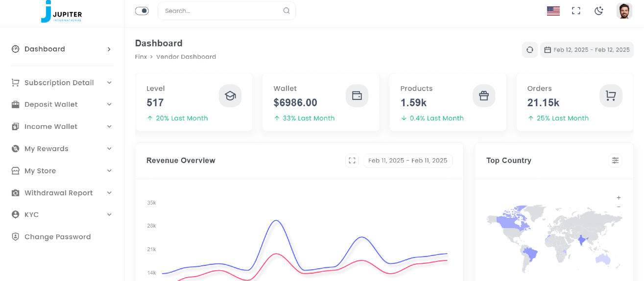The height and width of the screenshot is (281, 644).
Task: Click the search input field
Action: click(223, 11)
